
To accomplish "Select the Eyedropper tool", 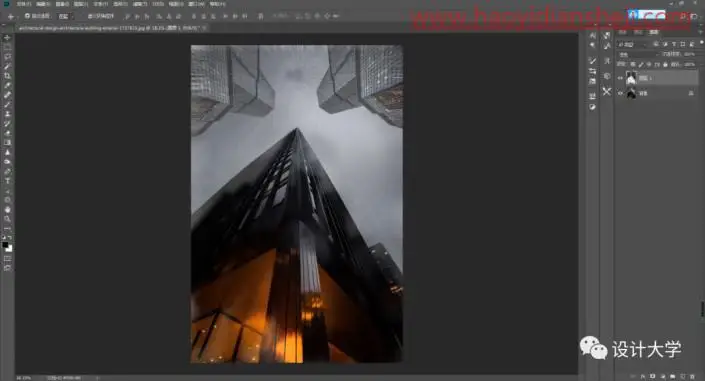I will pos(7,85).
